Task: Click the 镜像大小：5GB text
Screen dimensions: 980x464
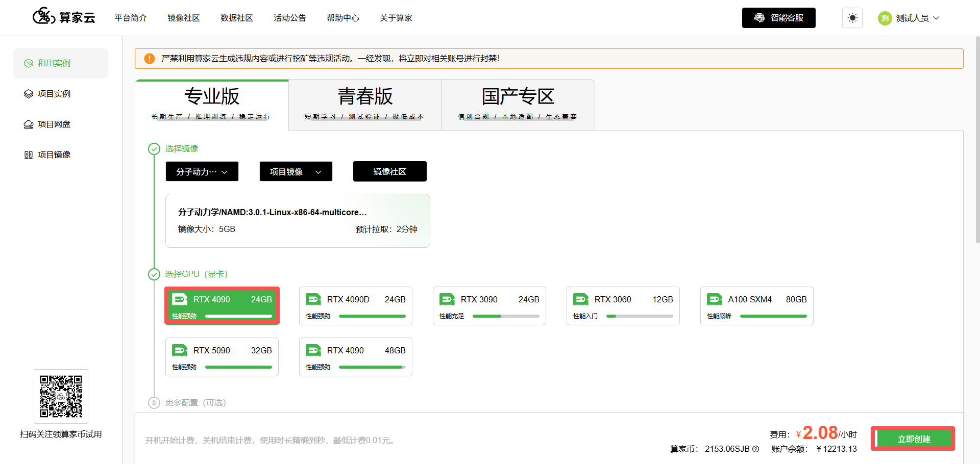Action: point(206,229)
